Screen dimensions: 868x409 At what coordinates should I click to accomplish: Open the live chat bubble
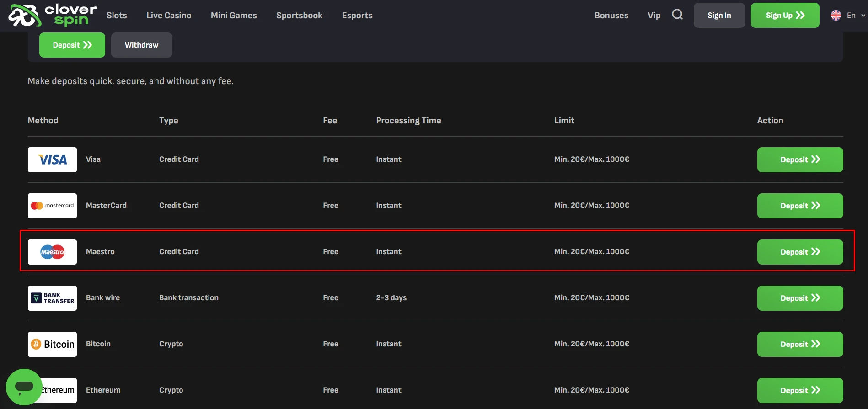click(x=24, y=387)
